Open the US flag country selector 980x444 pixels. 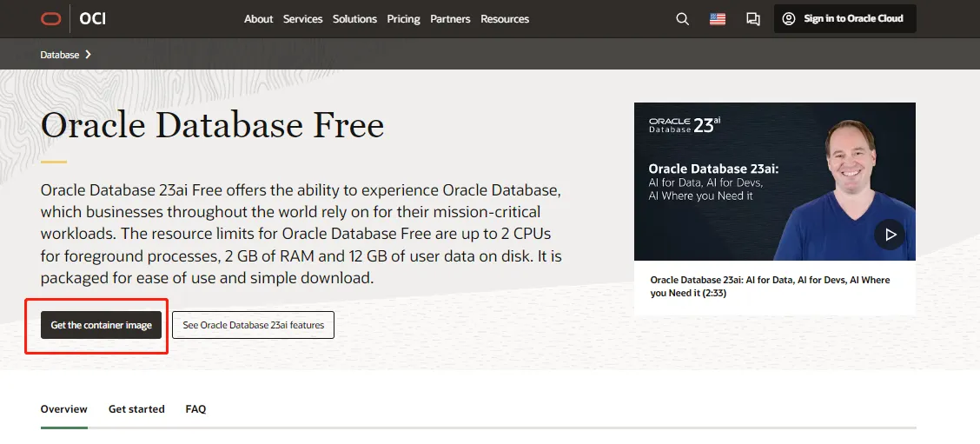[x=718, y=19]
